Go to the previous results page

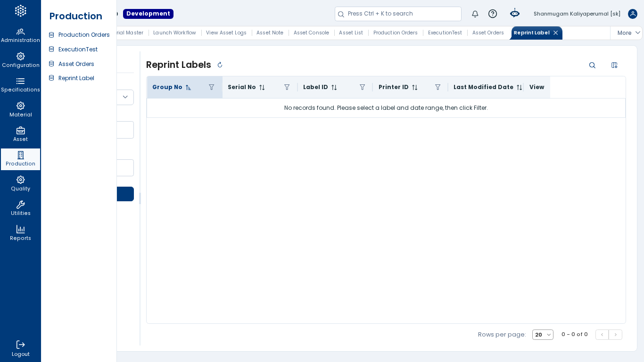coord(602,335)
